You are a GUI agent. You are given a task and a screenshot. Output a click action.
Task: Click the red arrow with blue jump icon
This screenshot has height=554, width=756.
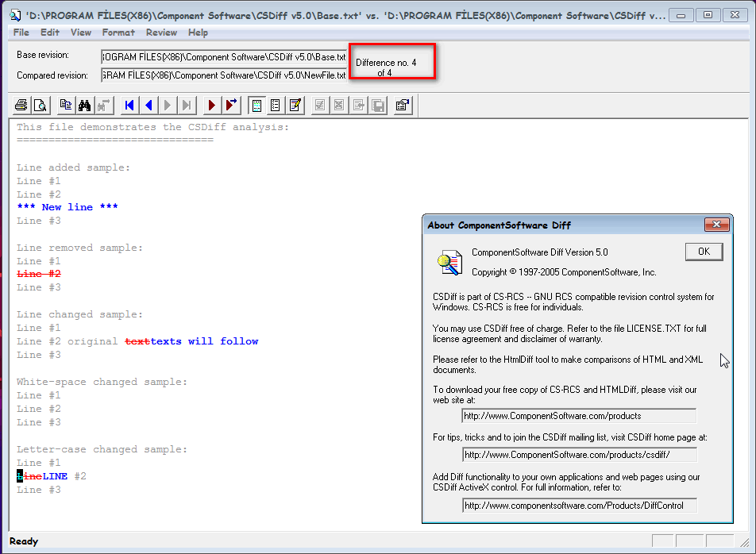tap(231, 105)
